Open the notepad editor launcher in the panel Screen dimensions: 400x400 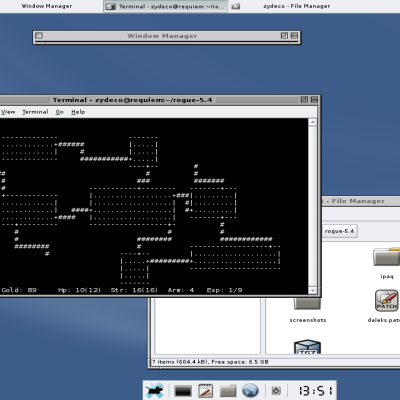point(205,391)
